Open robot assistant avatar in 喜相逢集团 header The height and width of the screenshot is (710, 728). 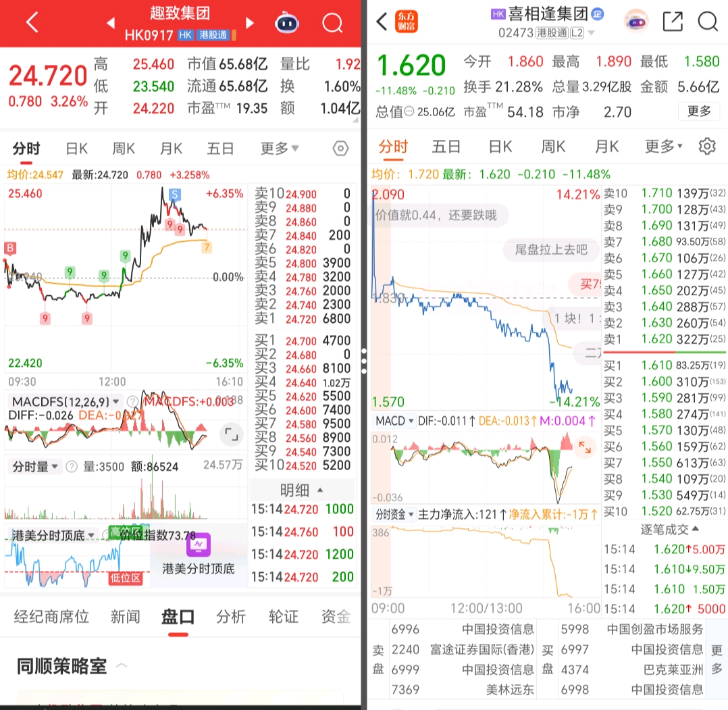tap(635, 22)
